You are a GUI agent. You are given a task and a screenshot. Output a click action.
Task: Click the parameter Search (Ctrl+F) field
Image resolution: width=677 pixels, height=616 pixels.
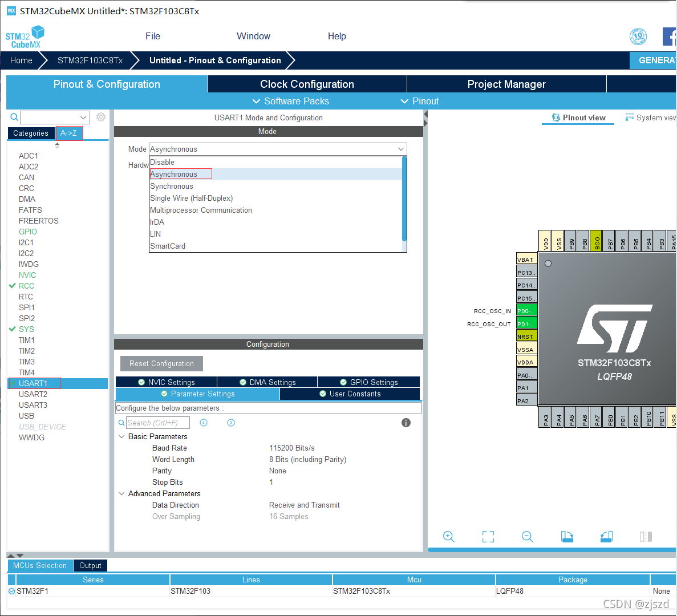(x=158, y=423)
